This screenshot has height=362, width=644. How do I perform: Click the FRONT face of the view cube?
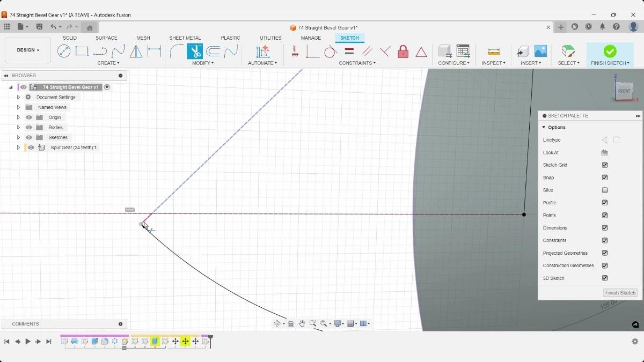pos(624,91)
